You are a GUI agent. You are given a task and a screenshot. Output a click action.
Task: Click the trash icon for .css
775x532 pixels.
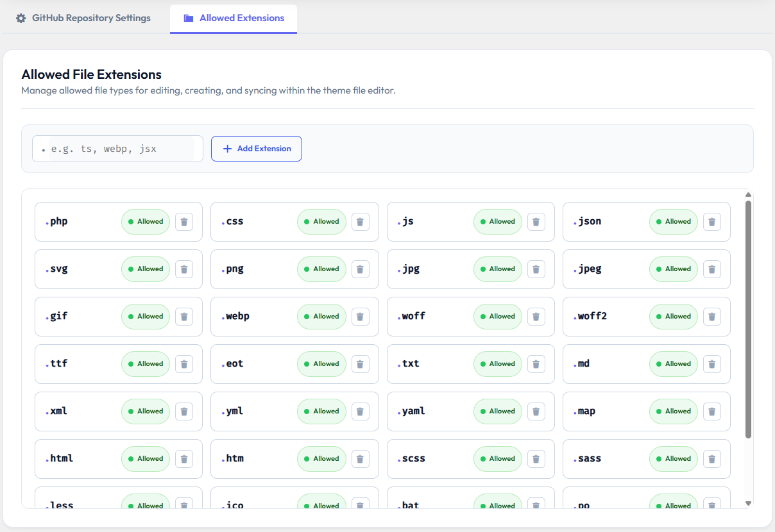pos(360,222)
